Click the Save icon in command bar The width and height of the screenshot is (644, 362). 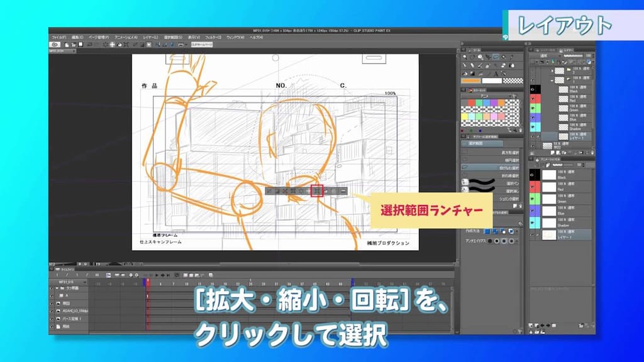(x=81, y=45)
